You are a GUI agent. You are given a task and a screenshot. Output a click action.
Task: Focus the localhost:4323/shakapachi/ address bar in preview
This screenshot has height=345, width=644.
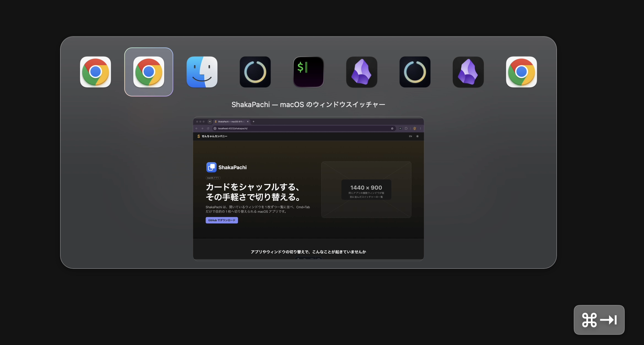[x=304, y=129]
